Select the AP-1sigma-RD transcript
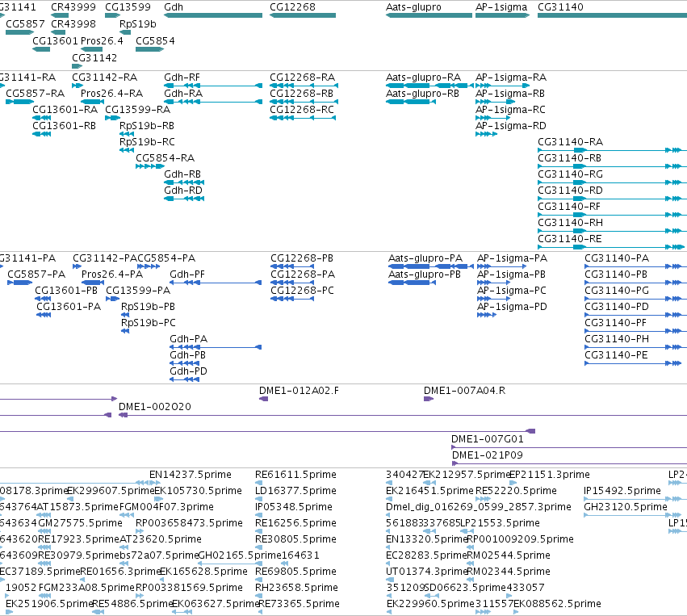687x616 pixels. (x=486, y=134)
